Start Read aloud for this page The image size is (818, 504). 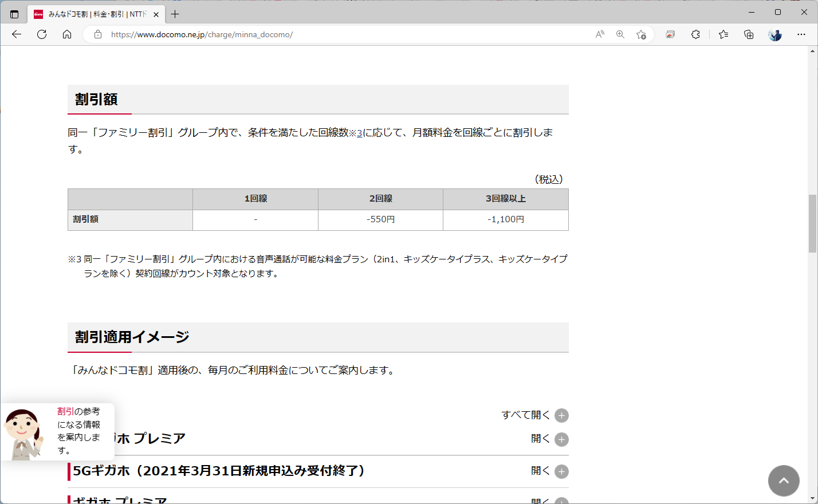click(x=599, y=34)
